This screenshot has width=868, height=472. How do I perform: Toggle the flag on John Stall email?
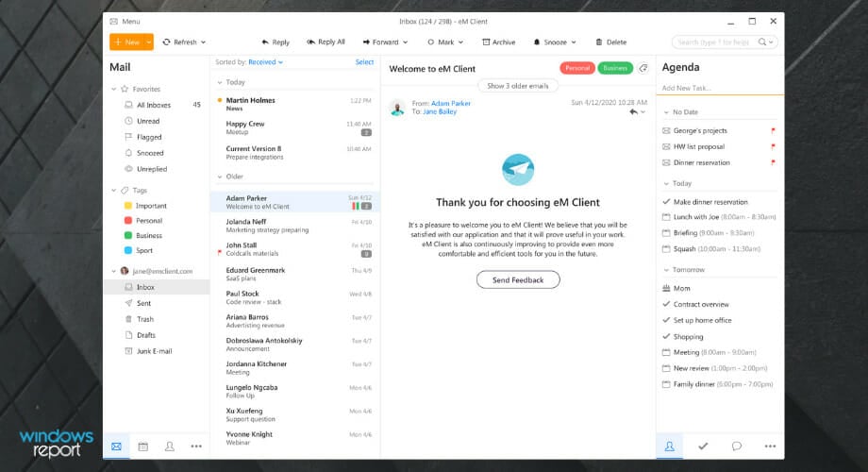(x=219, y=253)
